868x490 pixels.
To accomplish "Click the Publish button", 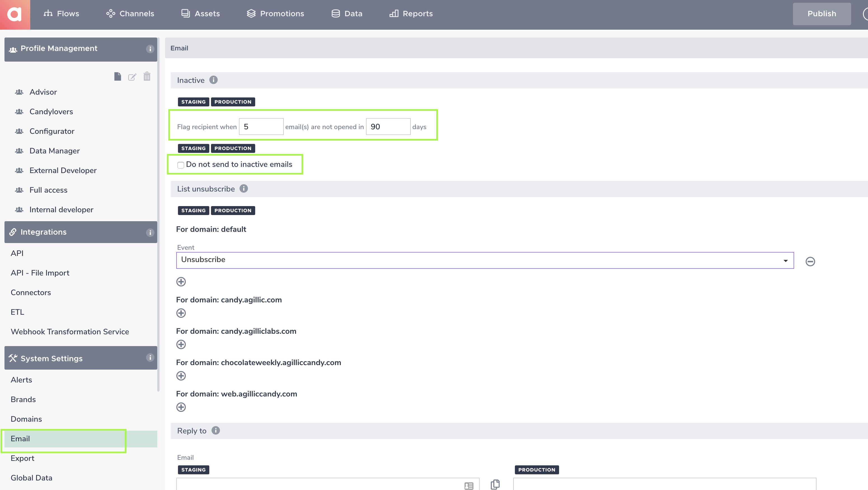I will tap(822, 14).
